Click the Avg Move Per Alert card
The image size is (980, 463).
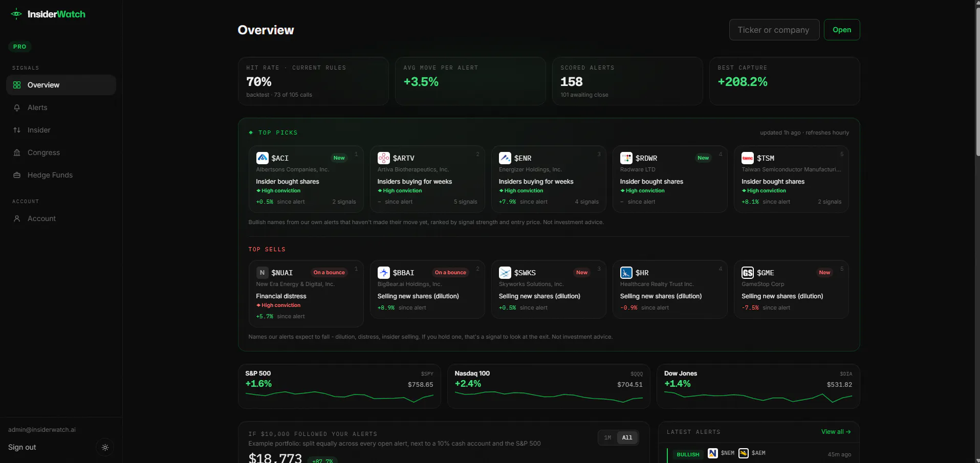tap(470, 81)
